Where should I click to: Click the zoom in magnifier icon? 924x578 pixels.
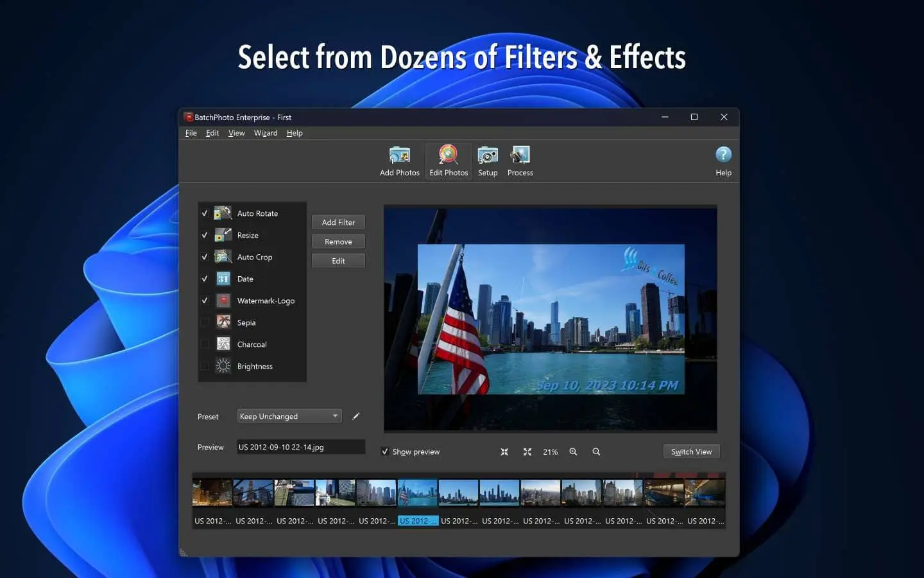click(x=573, y=452)
